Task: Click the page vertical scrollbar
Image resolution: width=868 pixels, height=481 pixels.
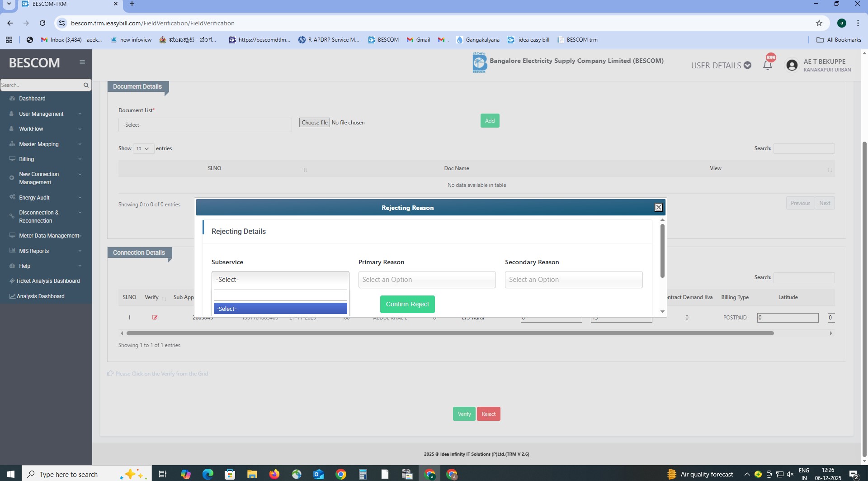Action: click(865, 299)
